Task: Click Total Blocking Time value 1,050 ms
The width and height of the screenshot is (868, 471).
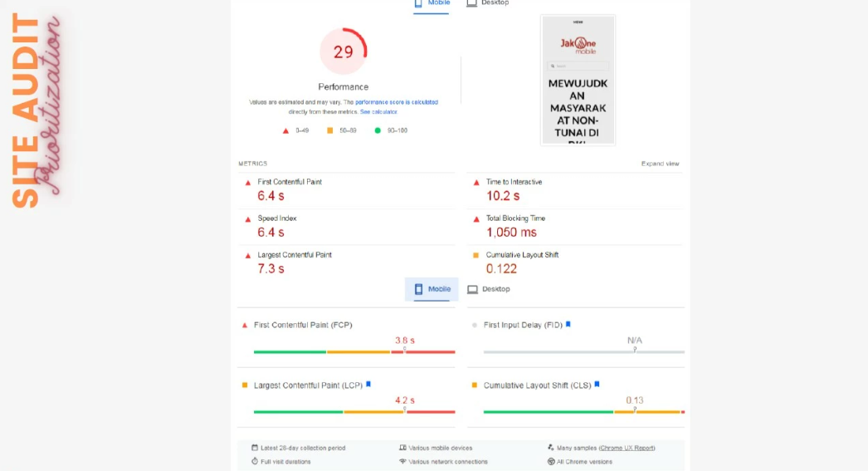Action: 511,233
